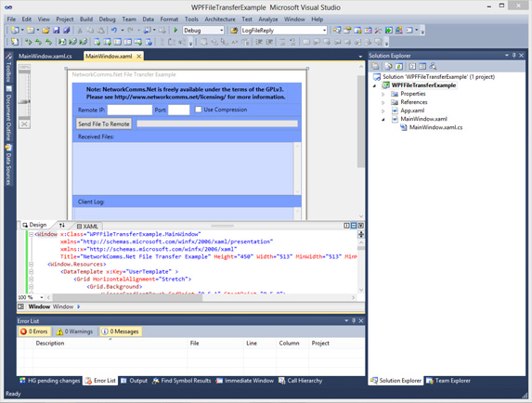
Task: Click the Remote IP input field
Action: tap(130, 110)
